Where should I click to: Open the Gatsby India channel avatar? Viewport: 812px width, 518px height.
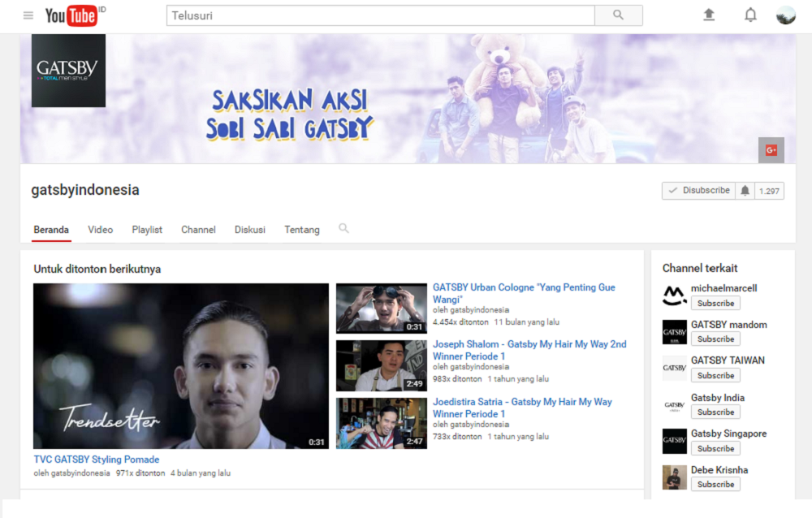tap(674, 405)
